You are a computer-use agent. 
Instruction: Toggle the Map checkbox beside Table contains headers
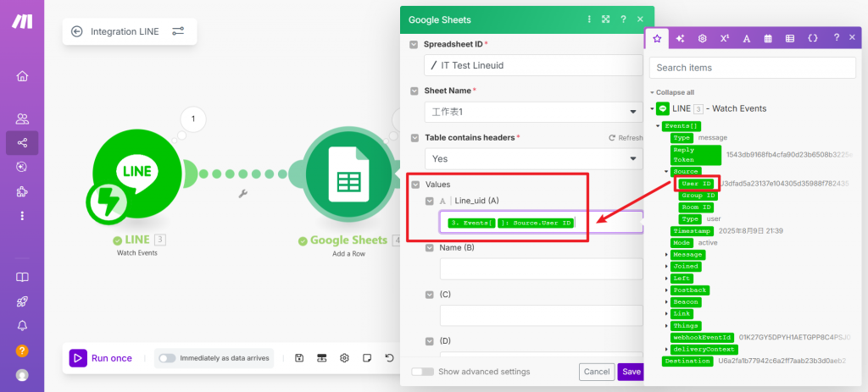pyautogui.click(x=414, y=138)
